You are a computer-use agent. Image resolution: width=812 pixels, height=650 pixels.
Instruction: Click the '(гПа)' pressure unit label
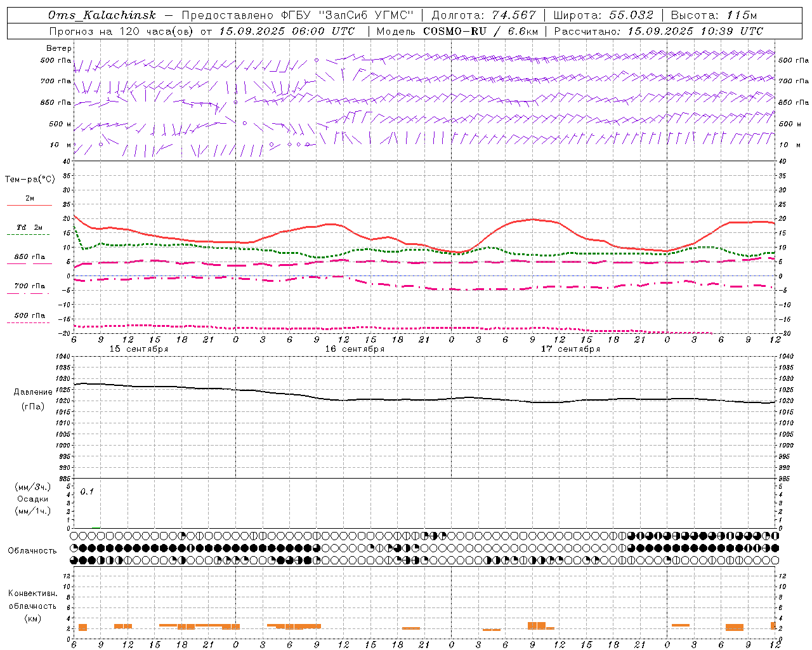33,407
